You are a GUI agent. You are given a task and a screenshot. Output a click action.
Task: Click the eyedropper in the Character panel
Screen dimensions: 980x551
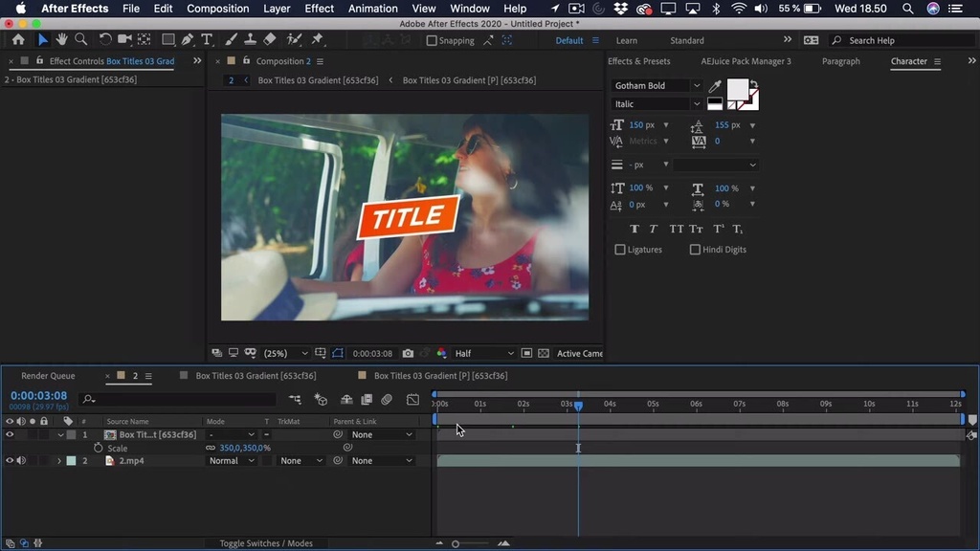pos(715,85)
